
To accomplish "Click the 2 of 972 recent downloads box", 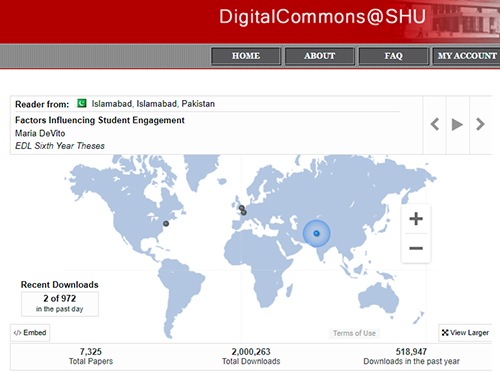I will [x=60, y=304].
